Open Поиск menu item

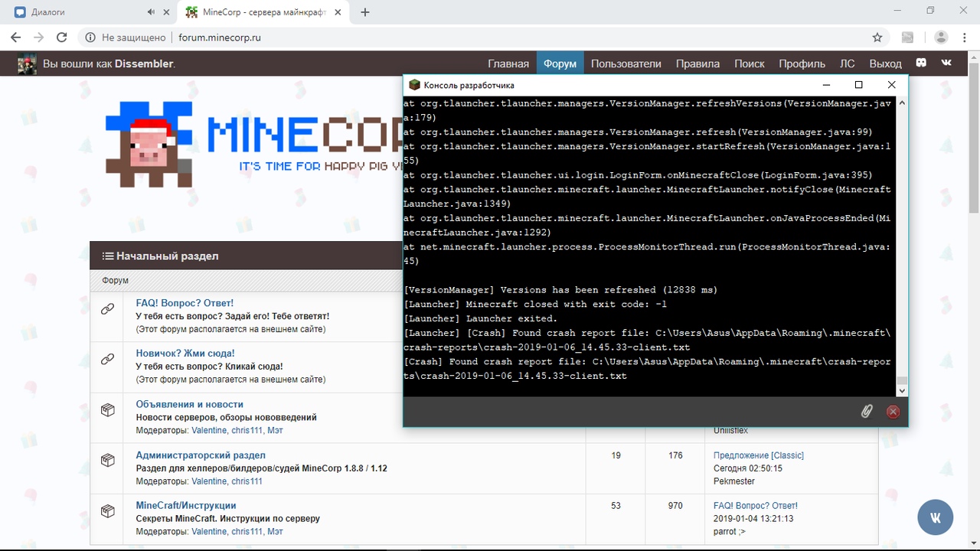point(750,64)
